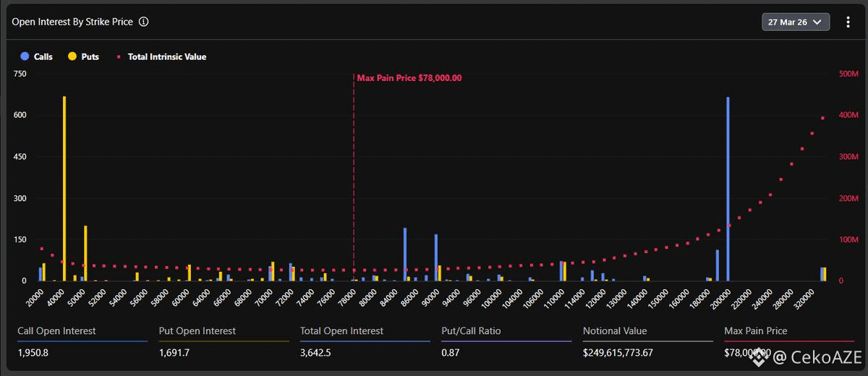Click the Put Open Interest label

point(197,331)
